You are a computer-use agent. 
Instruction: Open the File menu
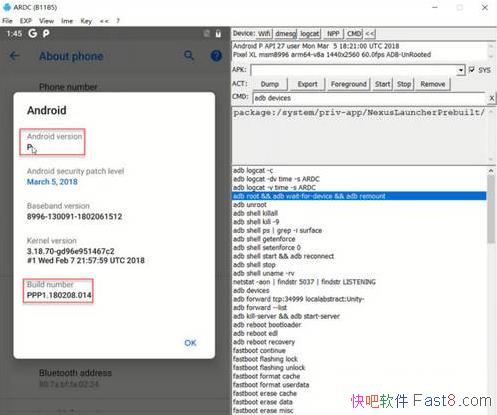click(x=7, y=21)
